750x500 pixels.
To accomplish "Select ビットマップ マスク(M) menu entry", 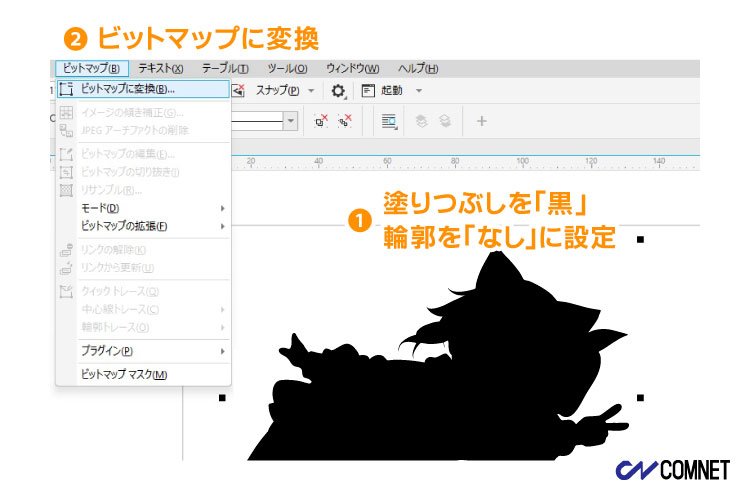I will tap(143, 374).
